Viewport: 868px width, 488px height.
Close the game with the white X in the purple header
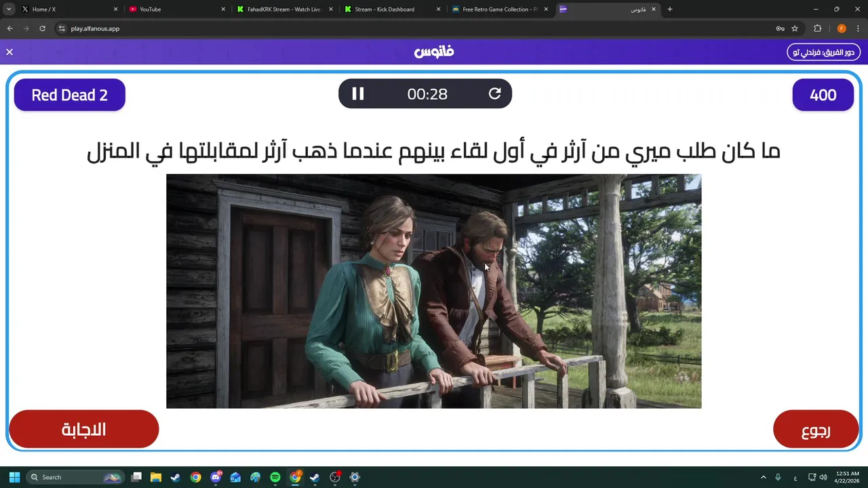coord(9,52)
